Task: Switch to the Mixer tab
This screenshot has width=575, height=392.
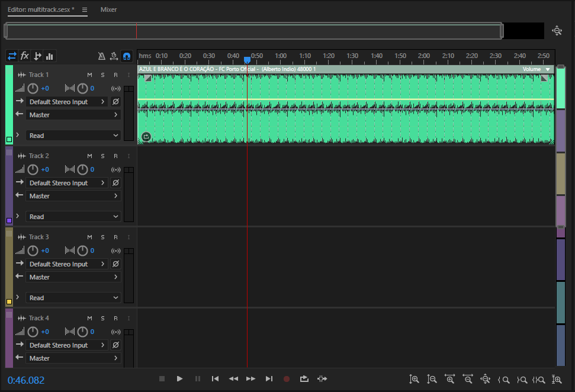Action: [x=108, y=9]
